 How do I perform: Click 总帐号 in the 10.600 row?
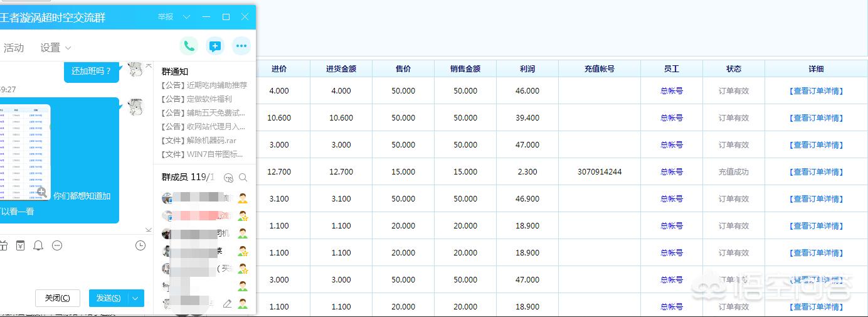(x=672, y=118)
